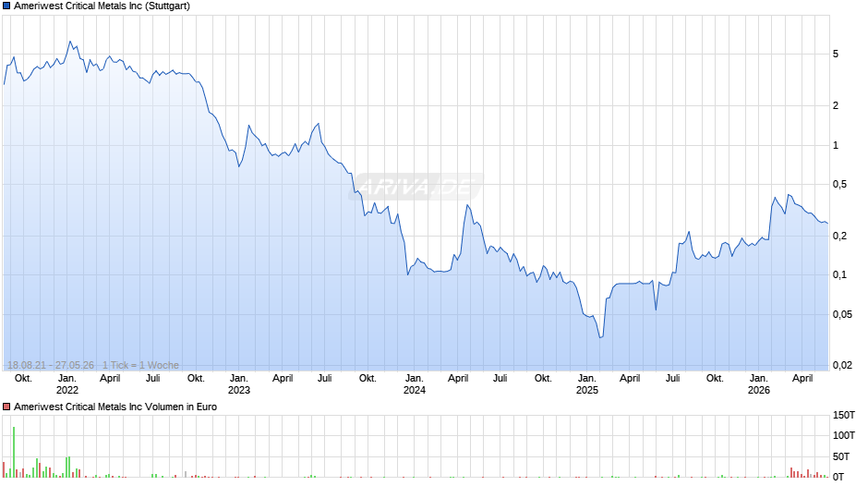Click the price axis label '1'
This screenshot has height=486, width=868.
point(836,146)
